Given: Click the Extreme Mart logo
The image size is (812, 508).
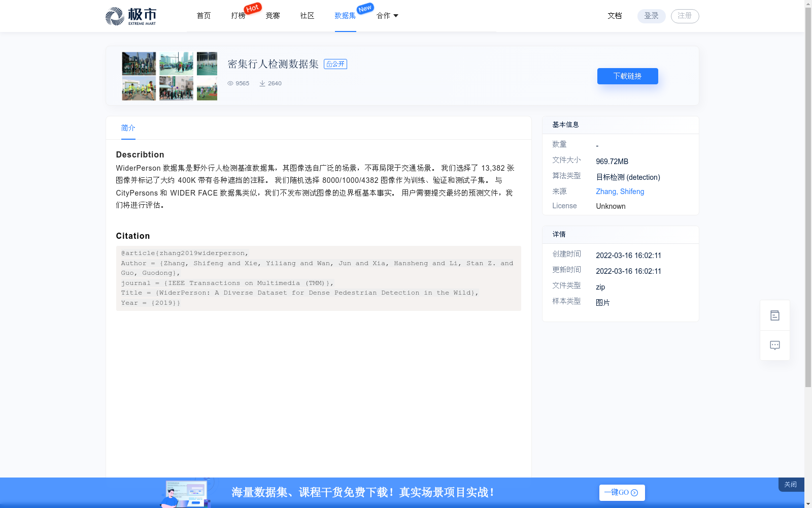Looking at the screenshot, I should pos(131,16).
